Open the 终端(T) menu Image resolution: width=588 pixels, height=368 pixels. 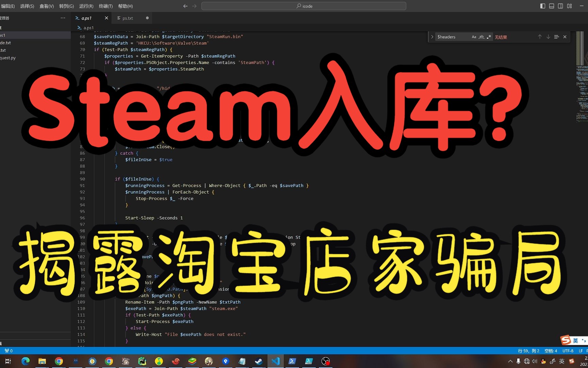pos(105,6)
